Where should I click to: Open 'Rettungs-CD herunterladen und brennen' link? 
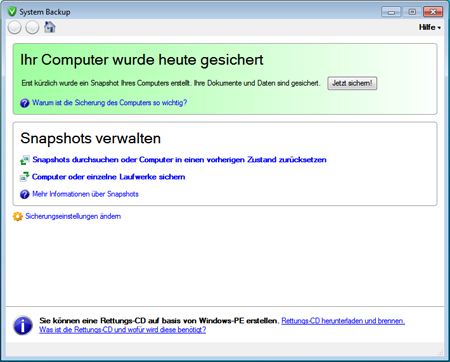click(x=343, y=321)
